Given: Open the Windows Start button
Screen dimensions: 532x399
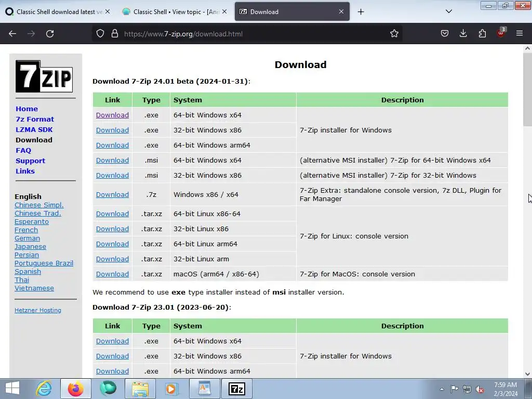Looking at the screenshot, I should tap(12, 389).
